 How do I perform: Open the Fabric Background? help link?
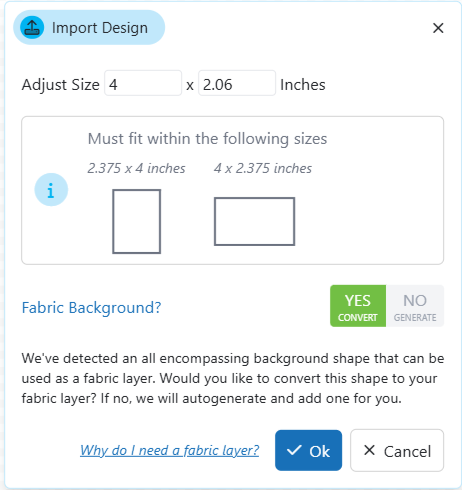(91, 307)
